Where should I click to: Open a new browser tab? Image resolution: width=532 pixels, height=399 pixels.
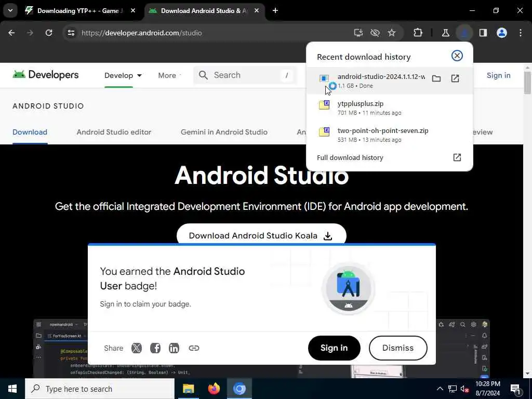click(x=275, y=10)
